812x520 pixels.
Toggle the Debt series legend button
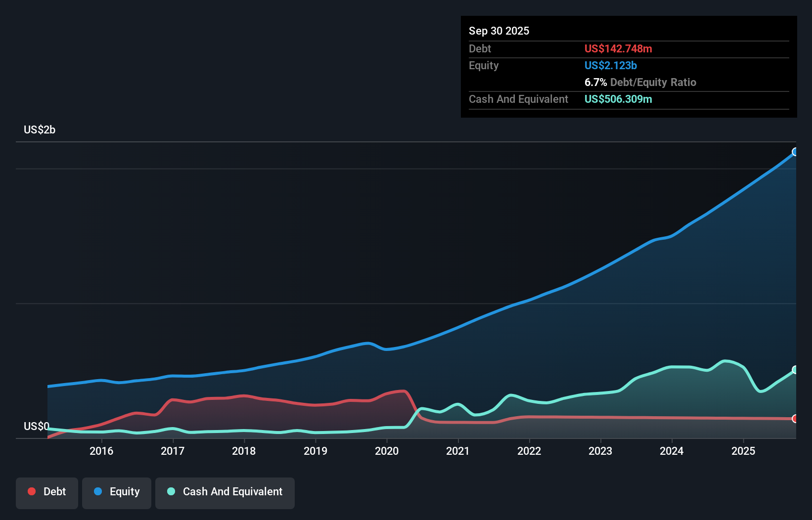[x=47, y=493]
